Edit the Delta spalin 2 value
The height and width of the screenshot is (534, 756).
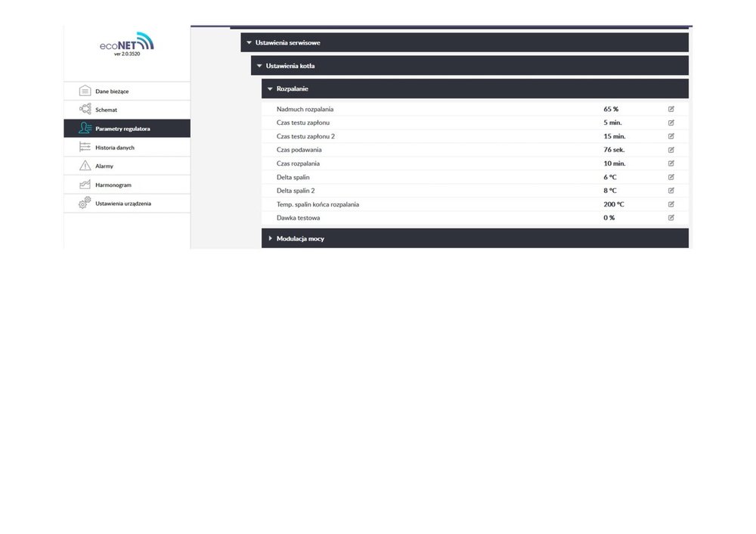[671, 191]
